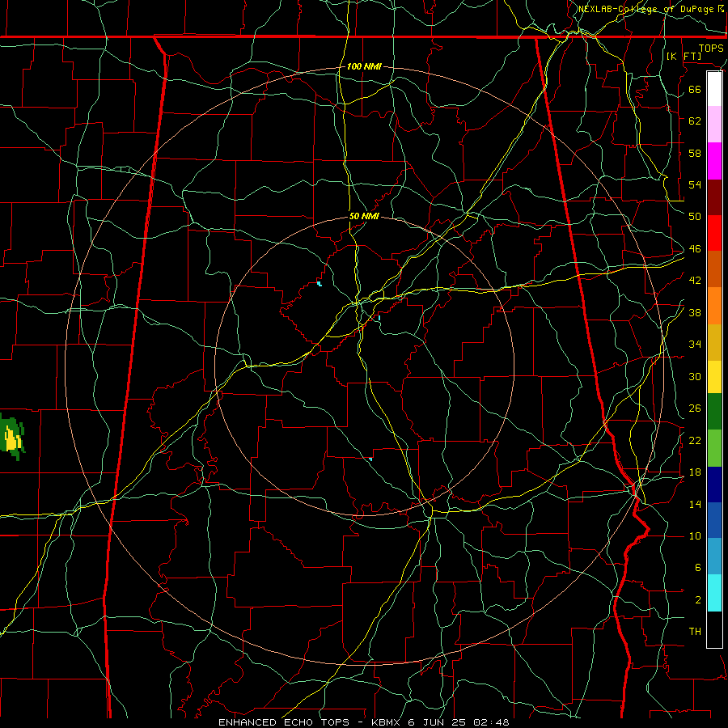The image size is (728, 728).
Task: Click the '100 NMI' range ring label
Action: tap(364, 66)
